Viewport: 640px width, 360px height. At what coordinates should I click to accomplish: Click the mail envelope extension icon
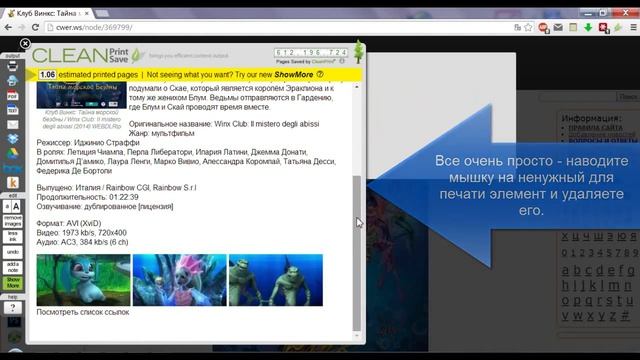pos(558,27)
